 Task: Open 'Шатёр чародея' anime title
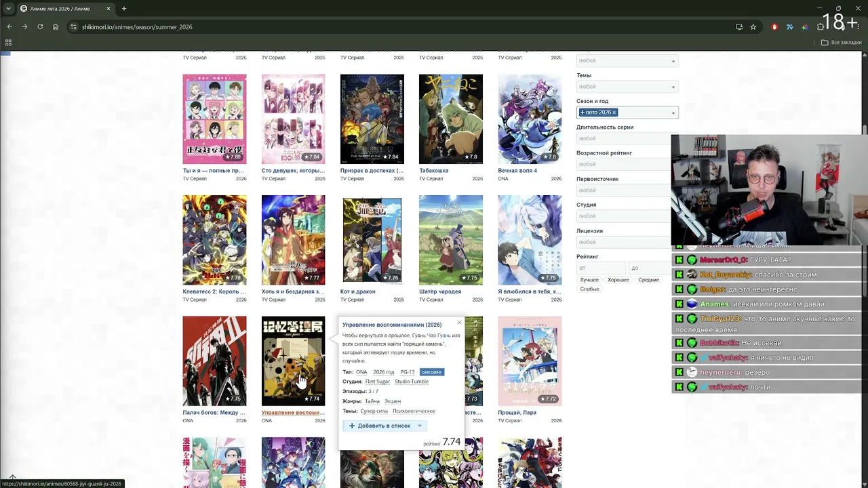click(x=440, y=291)
